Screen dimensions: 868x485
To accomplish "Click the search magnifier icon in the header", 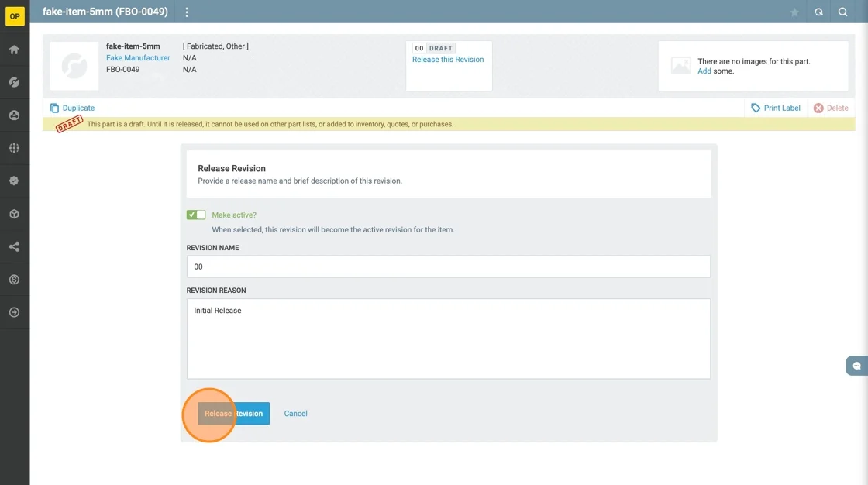I will [842, 12].
